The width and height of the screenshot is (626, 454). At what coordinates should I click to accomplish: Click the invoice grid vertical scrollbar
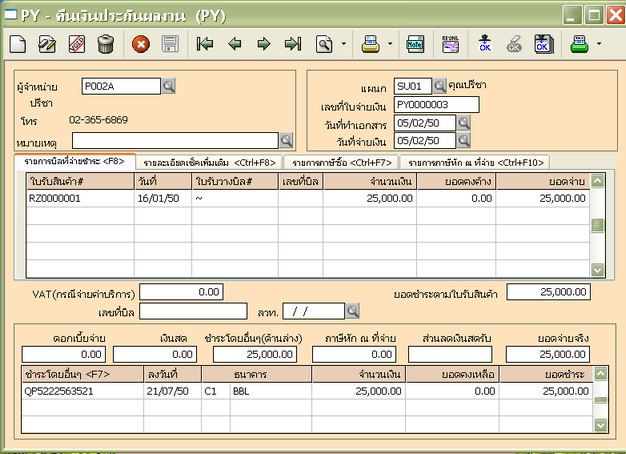[597, 225]
